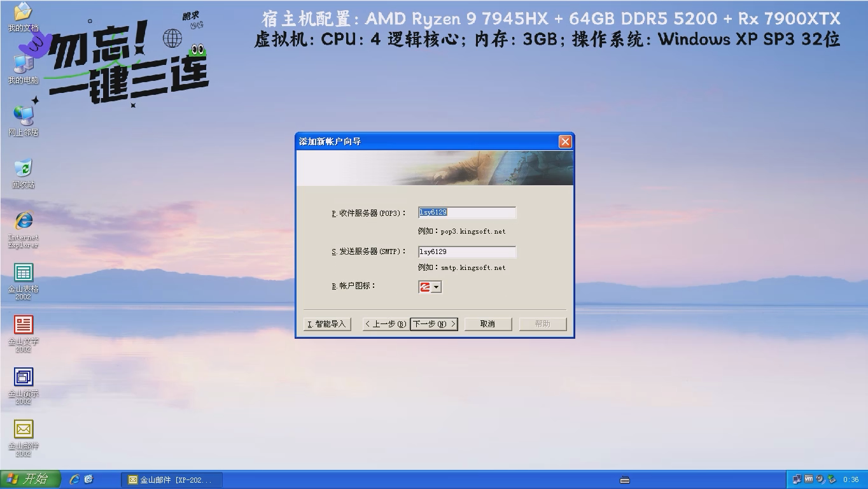Viewport: 868px width, 489px height.
Task: Click the volume speaker tray icon
Action: click(820, 479)
